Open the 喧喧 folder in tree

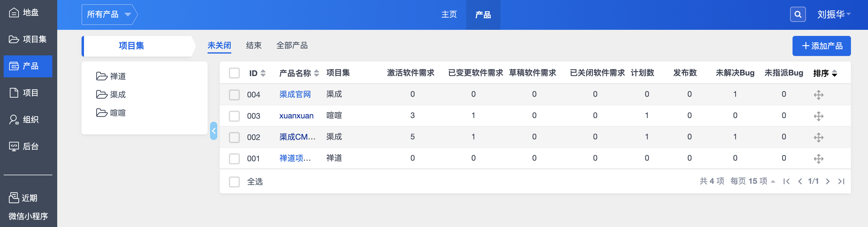coord(111,113)
